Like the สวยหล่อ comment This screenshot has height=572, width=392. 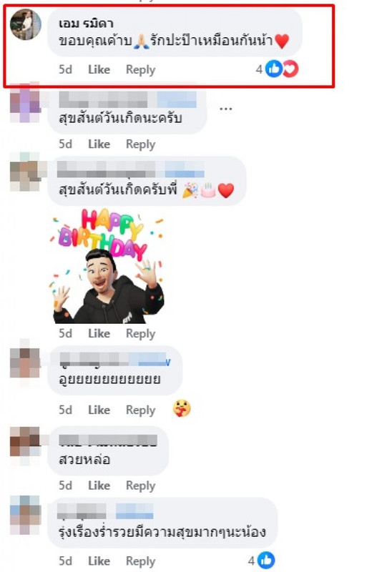pos(99,485)
